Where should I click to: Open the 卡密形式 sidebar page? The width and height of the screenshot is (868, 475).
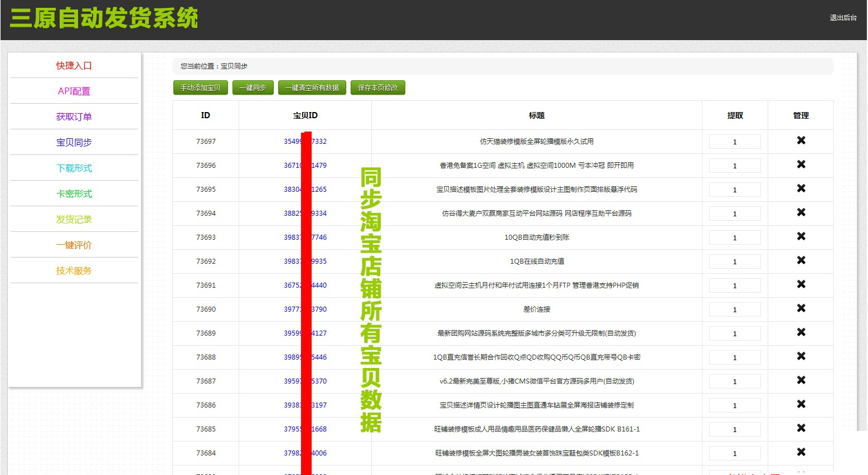pos(74,194)
